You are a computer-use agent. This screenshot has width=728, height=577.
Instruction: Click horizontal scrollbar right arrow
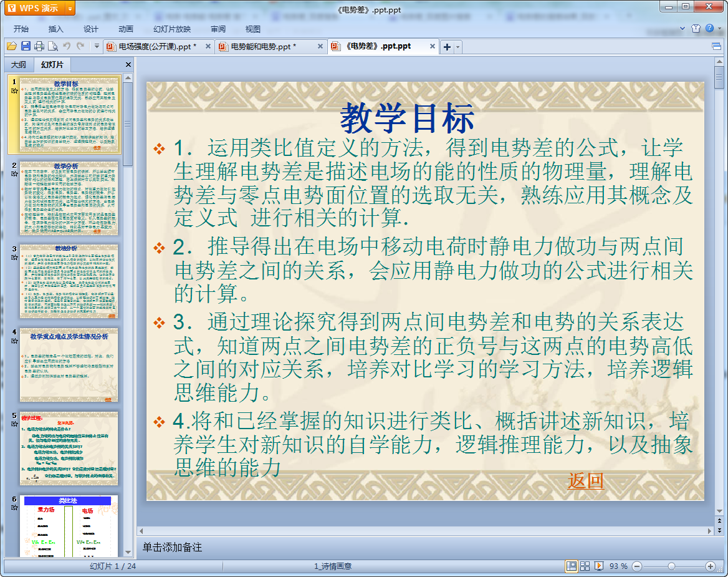(x=709, y=531)
